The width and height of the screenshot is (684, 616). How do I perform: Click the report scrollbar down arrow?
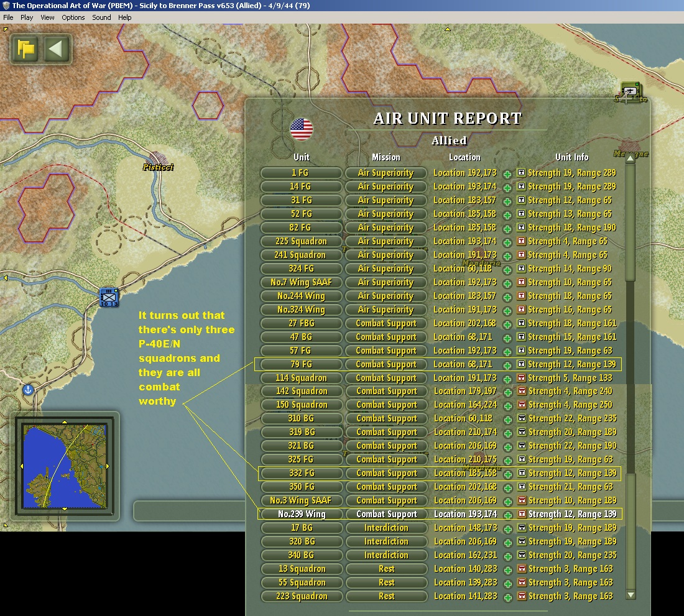pos(631,595)
